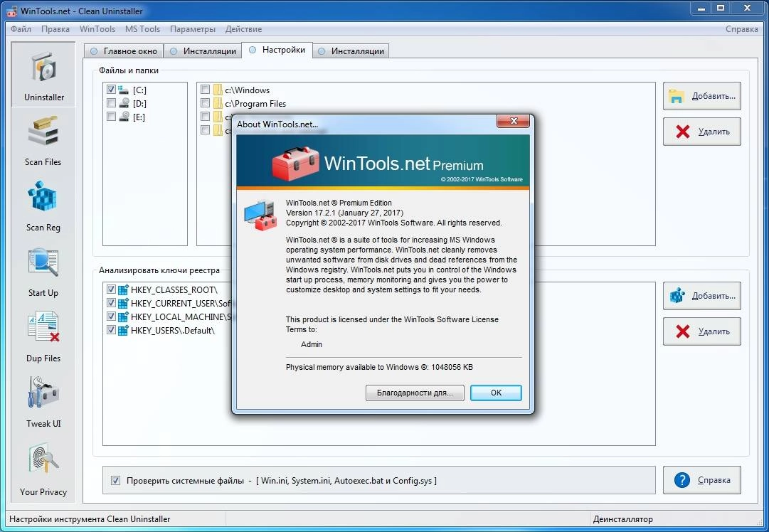Click Добавить in files and folders section

(x=702, y=96)
